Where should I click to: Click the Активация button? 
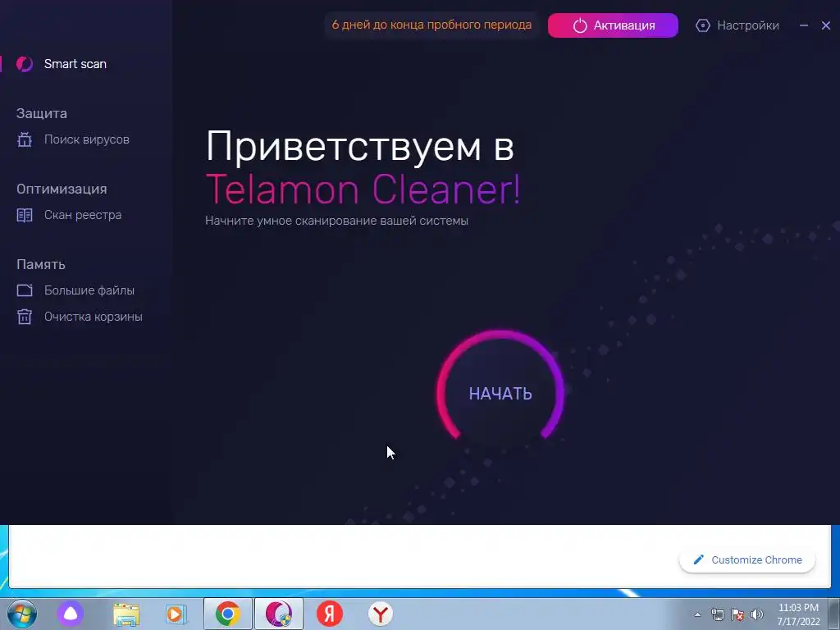tap(613, 25)
